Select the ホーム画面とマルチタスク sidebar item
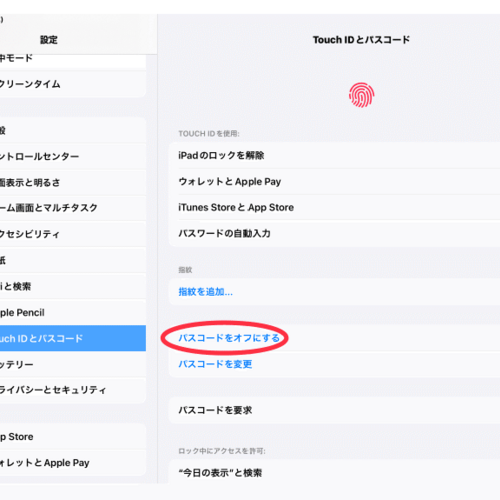 coord(73,208)
